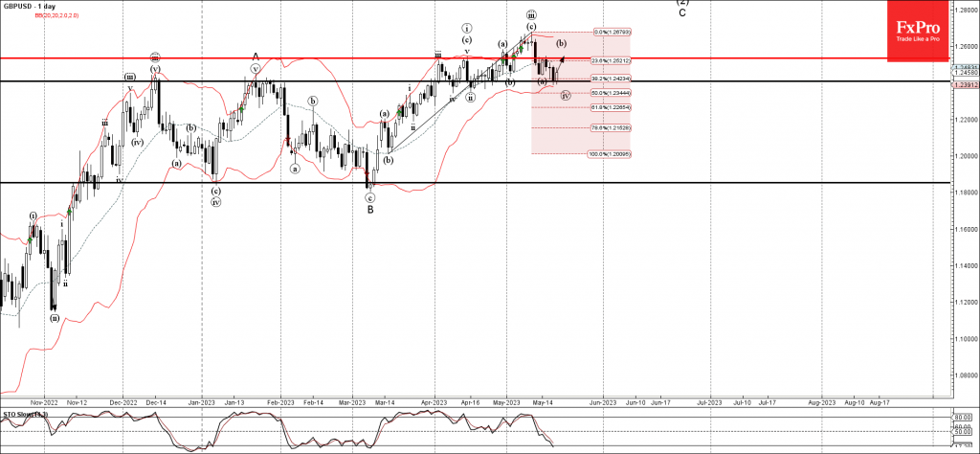The width and height of the screenshot is (980, 454).
Task: Click circled iv label below Fibonacci 38.2%
Action: click(x=566, y=96)
